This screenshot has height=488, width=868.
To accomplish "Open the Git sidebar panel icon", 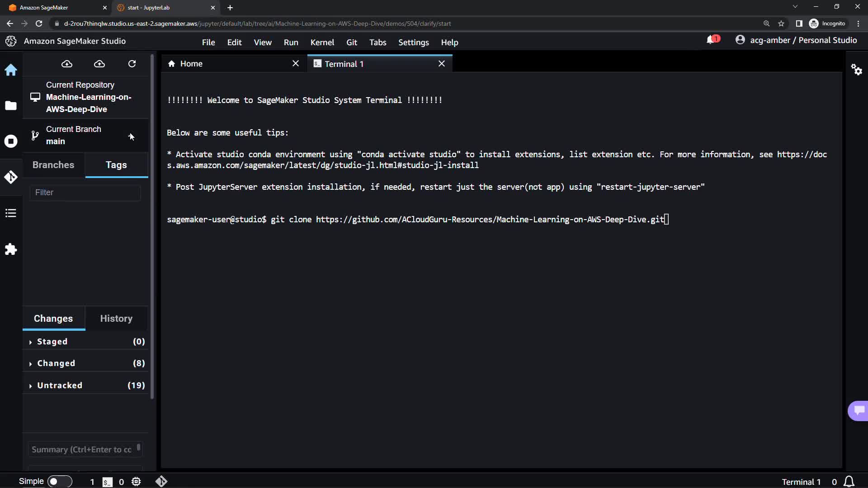I will click(x=11, y=177).
